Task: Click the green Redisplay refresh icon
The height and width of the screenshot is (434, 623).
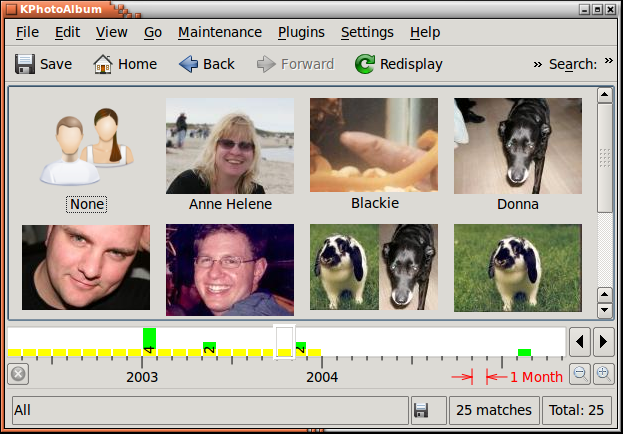Action: point(365,64)
